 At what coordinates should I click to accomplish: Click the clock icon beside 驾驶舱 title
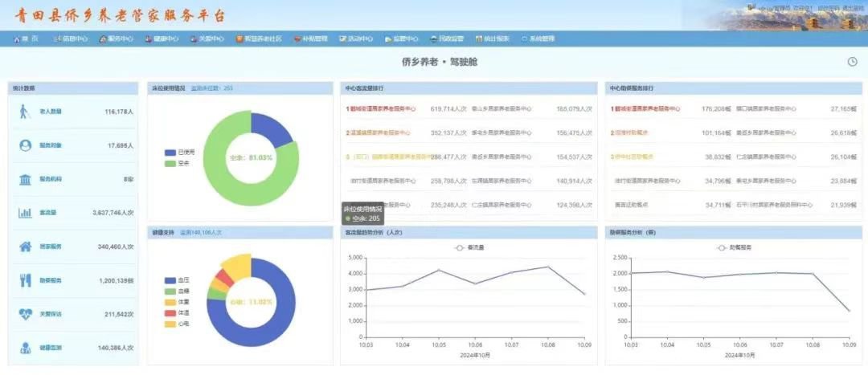(853, 62)
